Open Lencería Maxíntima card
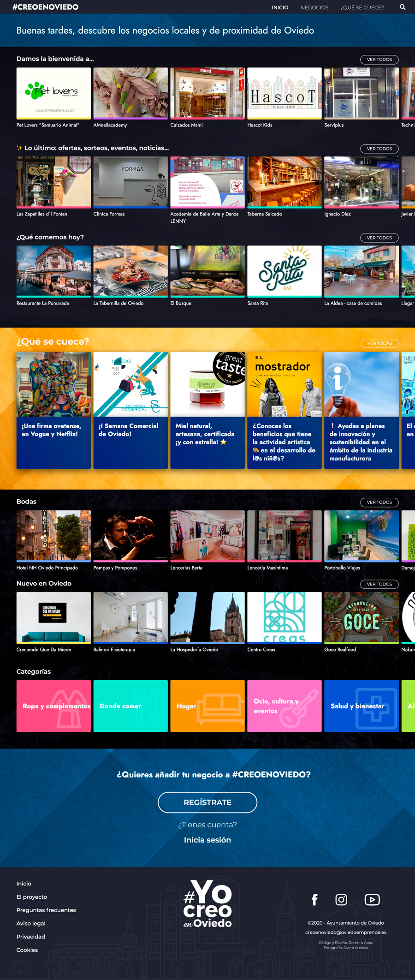The height and width of the screenshot is (980, 415). point(285,540)
